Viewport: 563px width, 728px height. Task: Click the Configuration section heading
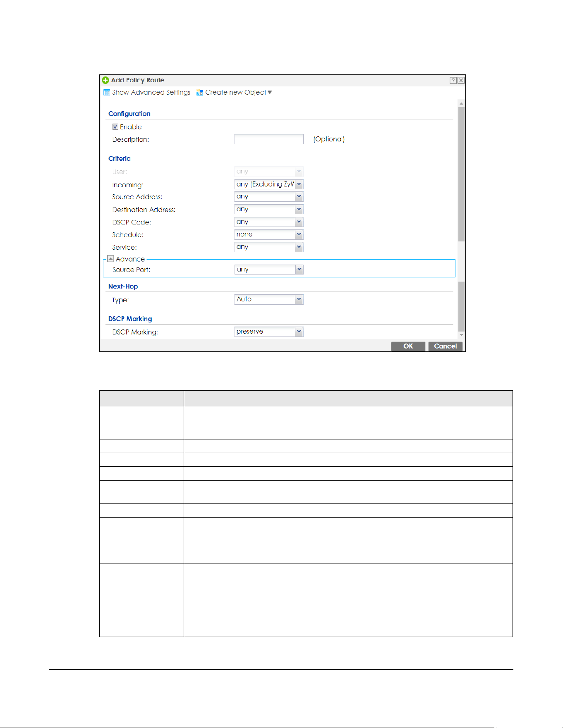129,114
